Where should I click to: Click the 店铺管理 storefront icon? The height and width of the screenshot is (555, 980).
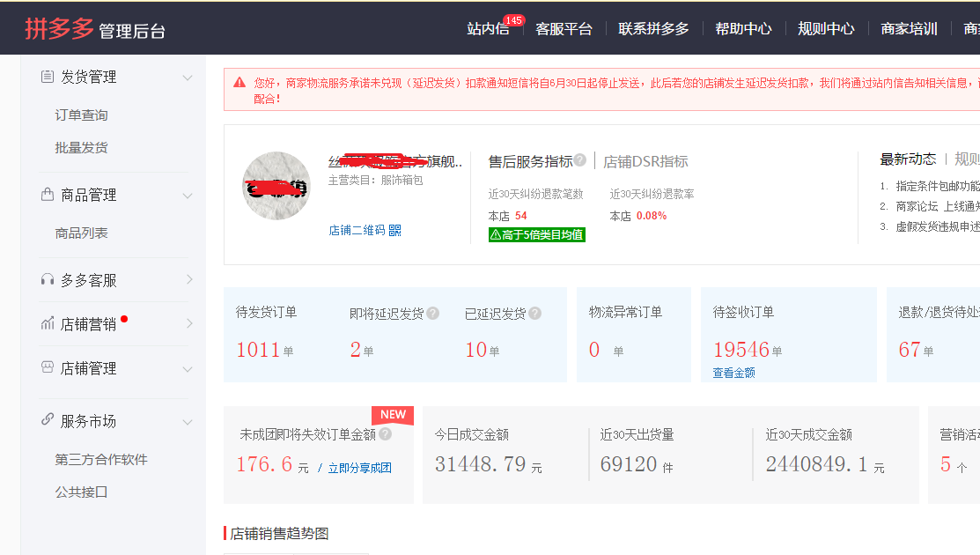[48, 366]
